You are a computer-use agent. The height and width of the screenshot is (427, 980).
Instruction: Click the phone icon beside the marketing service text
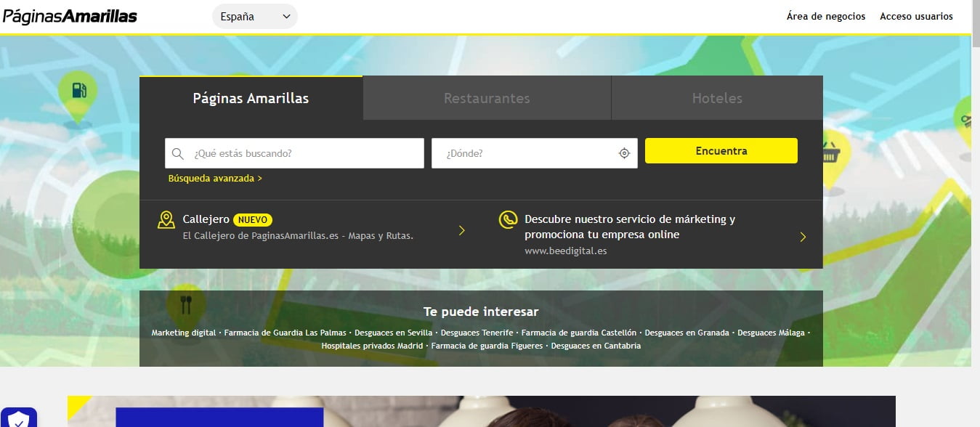[x=508, y=219]
